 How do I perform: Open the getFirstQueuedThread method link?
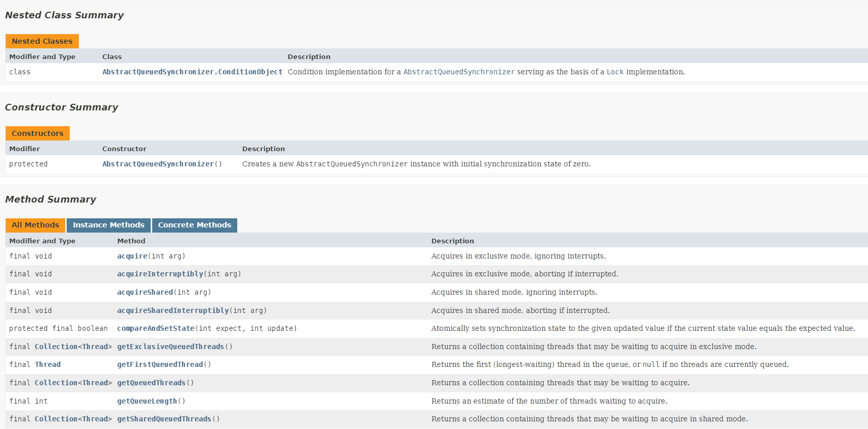(x=160, y=364)
